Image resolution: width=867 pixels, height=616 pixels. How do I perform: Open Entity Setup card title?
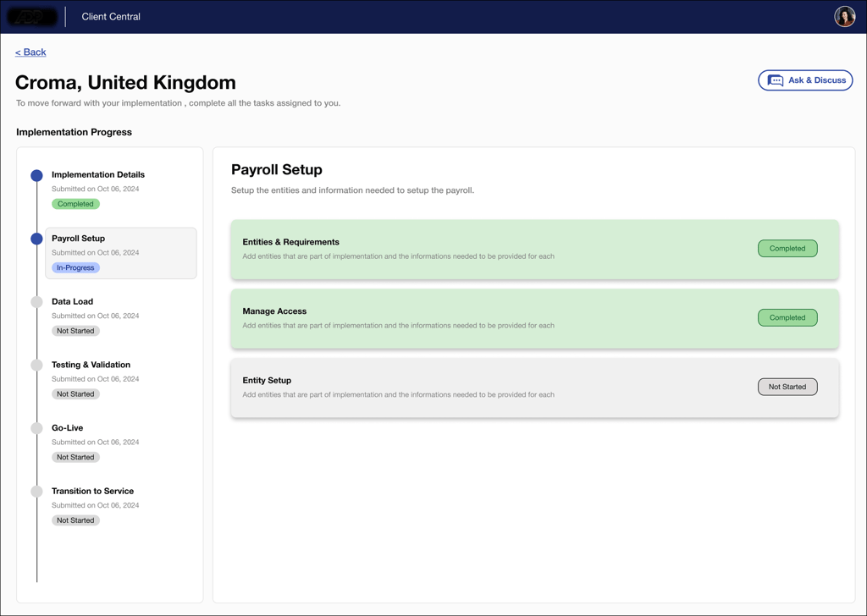(267, 380)
